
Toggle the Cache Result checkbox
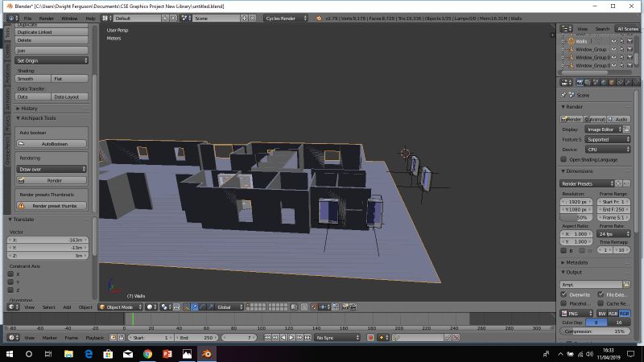click(x=601, y=303)
